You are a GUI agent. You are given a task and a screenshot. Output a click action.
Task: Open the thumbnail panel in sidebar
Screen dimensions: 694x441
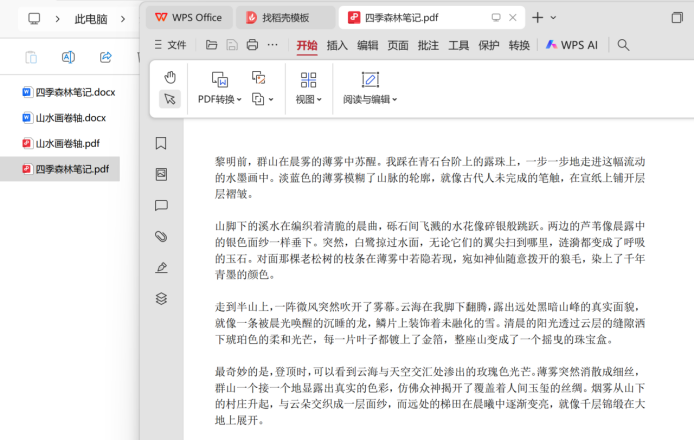(161, 174)
